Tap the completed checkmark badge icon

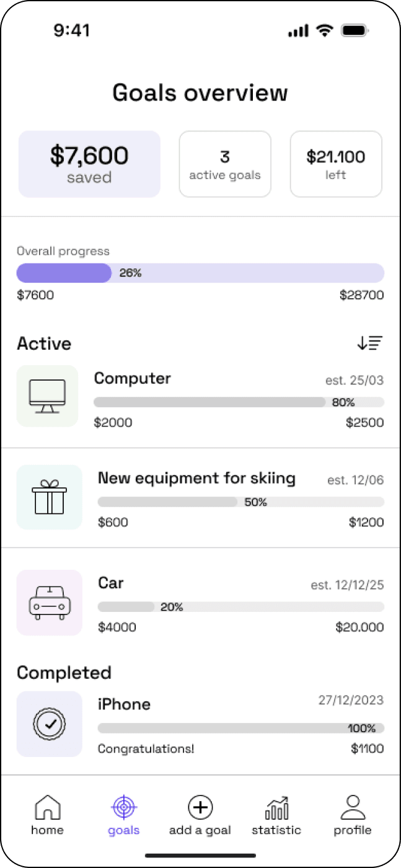click(49, 724)
